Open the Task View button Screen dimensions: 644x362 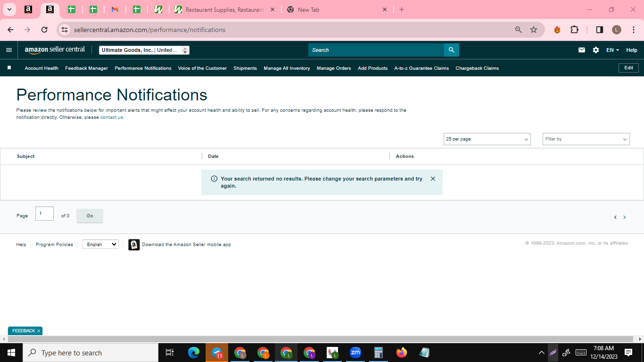click(170, 353)
